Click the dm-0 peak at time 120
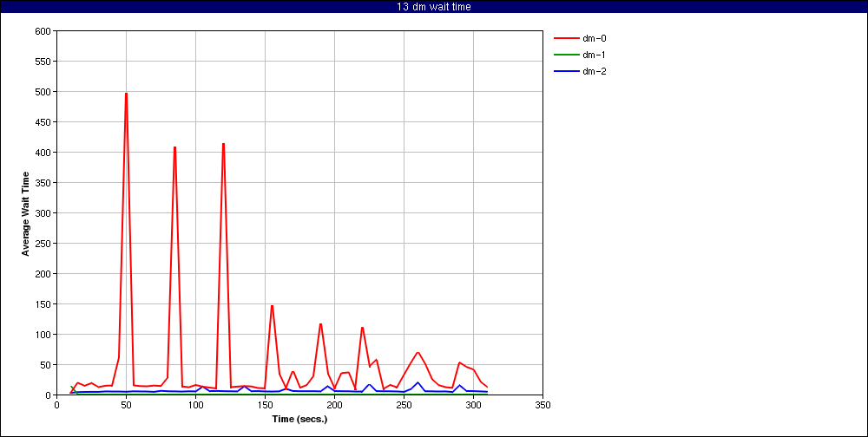Image resolution: width=868 pixels, height=437 pixels. pos(223,145)
